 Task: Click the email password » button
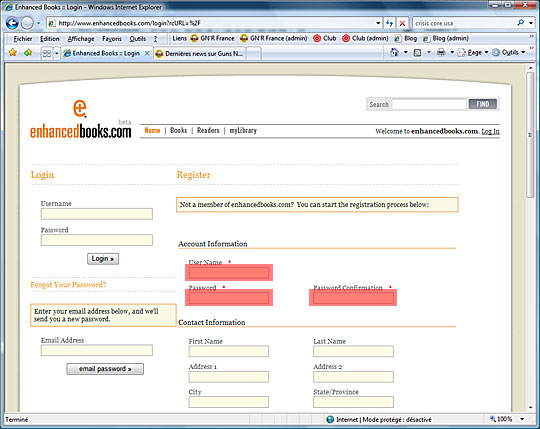point(105,369)
